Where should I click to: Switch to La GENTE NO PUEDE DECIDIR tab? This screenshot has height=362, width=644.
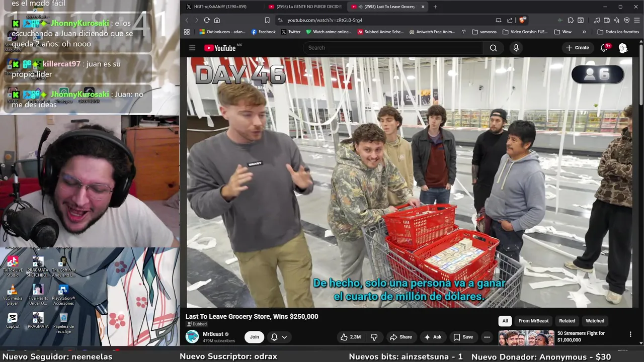304,7
